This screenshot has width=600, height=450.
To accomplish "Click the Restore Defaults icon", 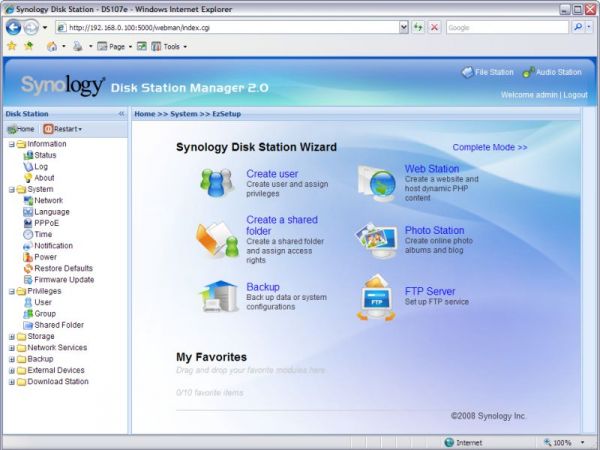I will click(28, 269).
